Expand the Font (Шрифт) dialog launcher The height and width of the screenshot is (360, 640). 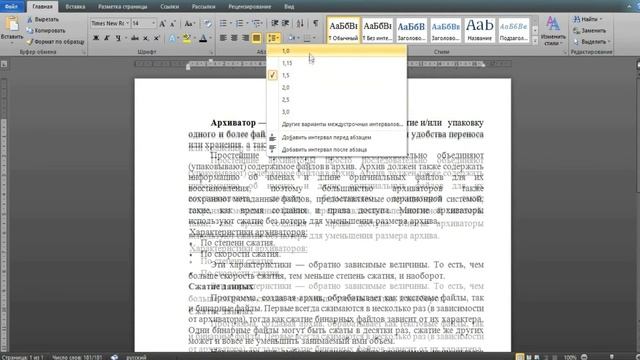pyautogui.click(x=211, y=53)
